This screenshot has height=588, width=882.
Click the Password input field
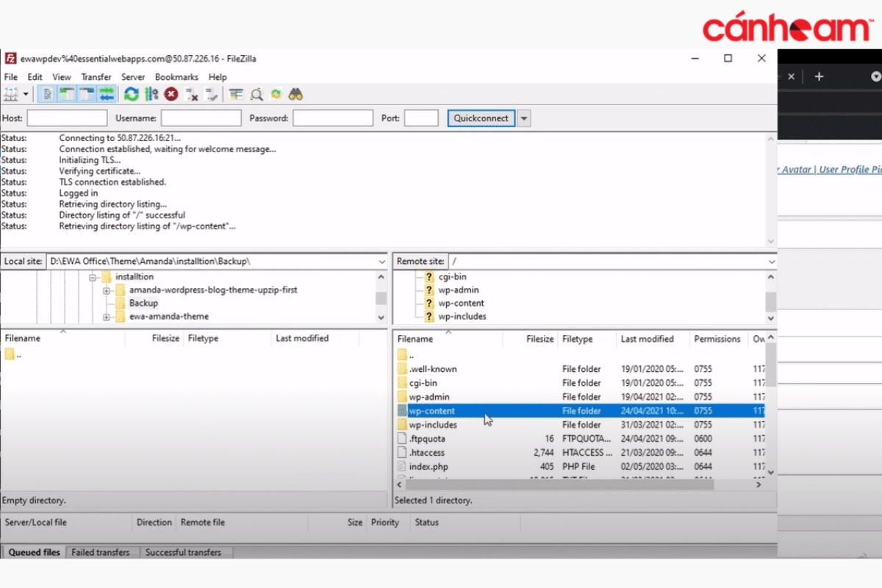pos(333,118)
